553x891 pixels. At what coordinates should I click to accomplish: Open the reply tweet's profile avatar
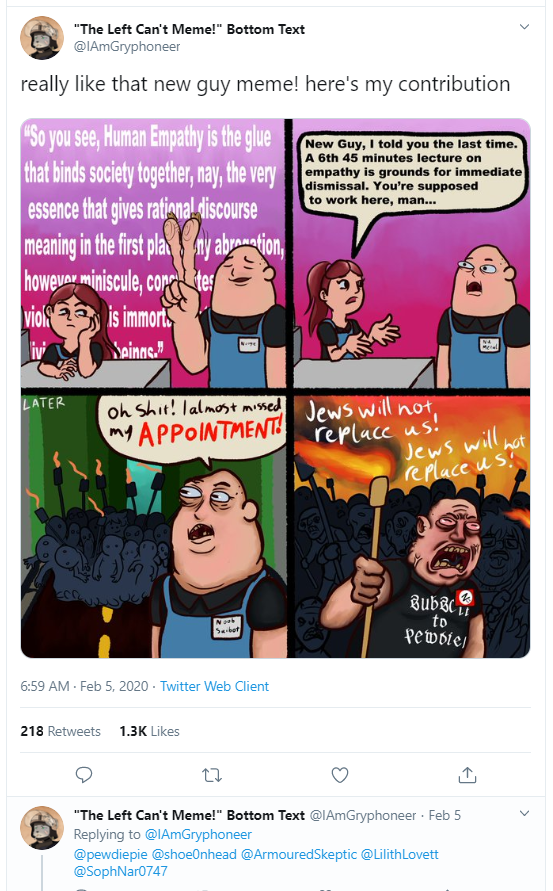42,827
